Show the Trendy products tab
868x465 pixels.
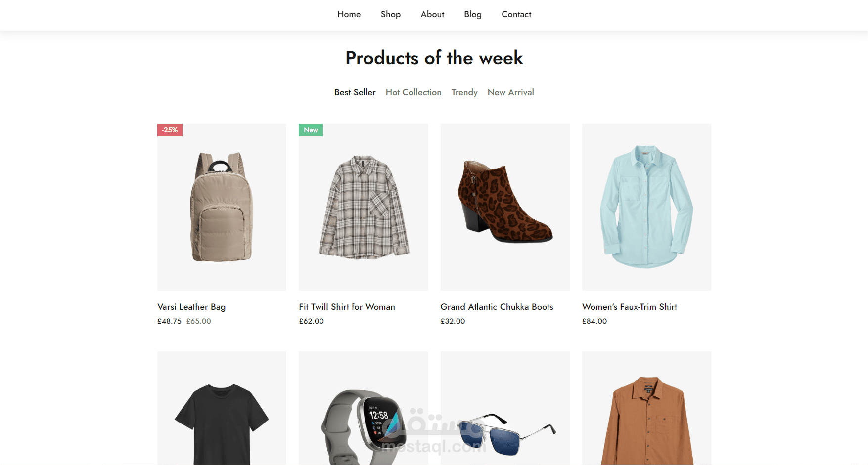pyautogui.click(x=464, y=92)
